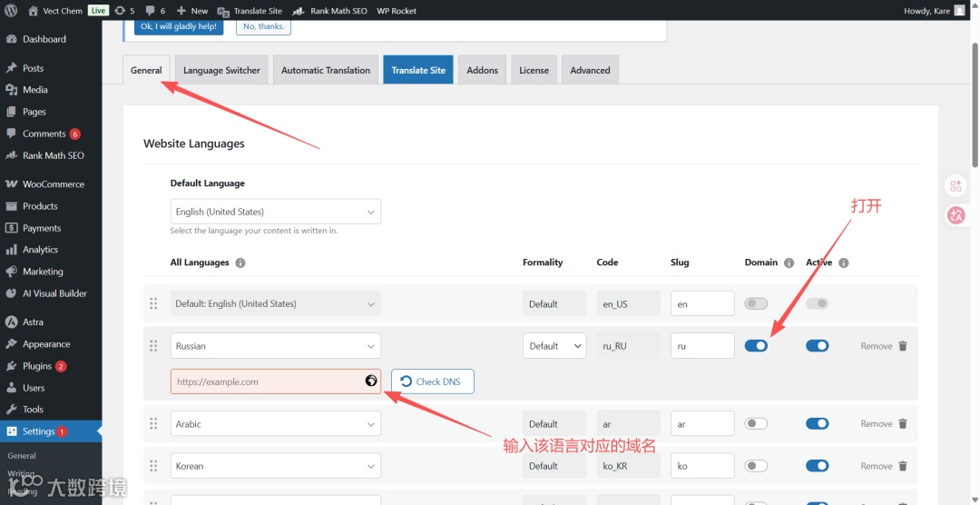The image size is (980, 505).
Task: Open the Formality dropdown for Russian
Action: point(554,346)
